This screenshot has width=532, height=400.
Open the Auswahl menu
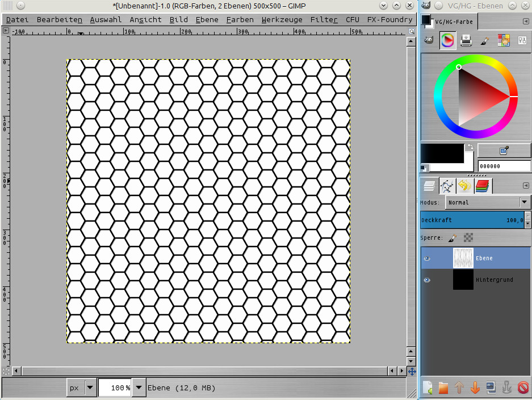pyautogui.click(x=106, y=20)
